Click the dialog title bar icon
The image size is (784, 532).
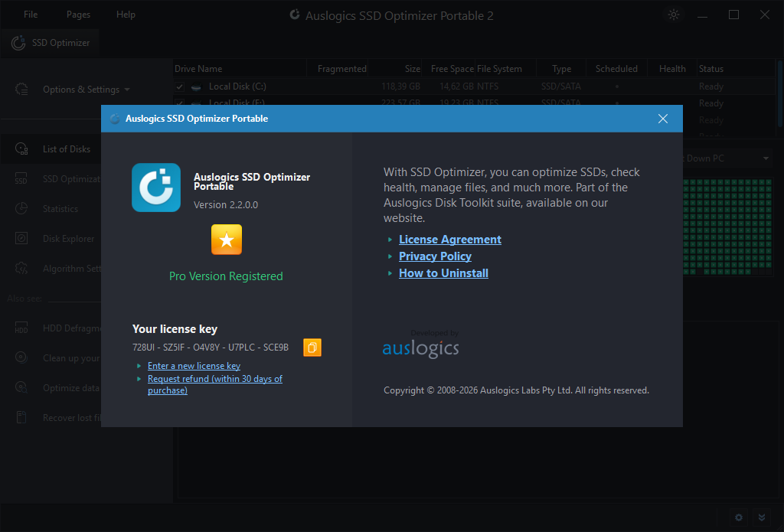coord(115,119)
